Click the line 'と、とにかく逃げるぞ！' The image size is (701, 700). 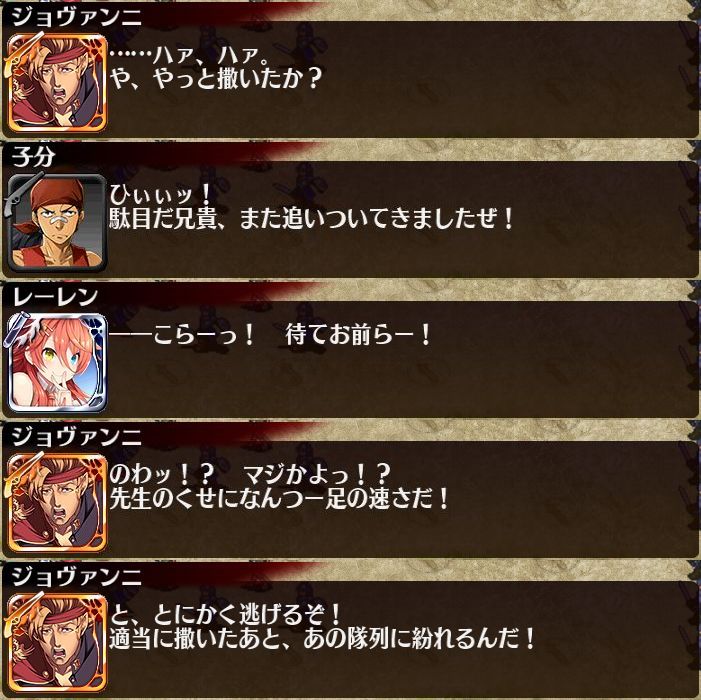click(225, 615)
